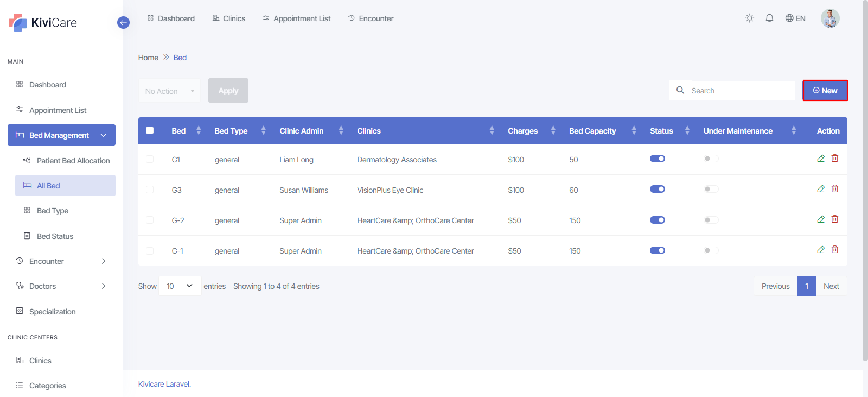The image size is (868, 397).
Task: Check the select-all checkbox in table header
Action: (150, 131)
